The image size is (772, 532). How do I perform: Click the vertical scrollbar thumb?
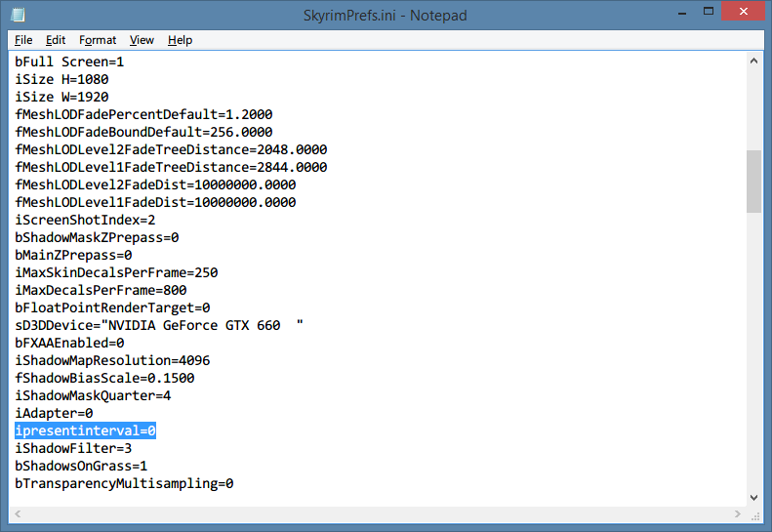point(753,181)
